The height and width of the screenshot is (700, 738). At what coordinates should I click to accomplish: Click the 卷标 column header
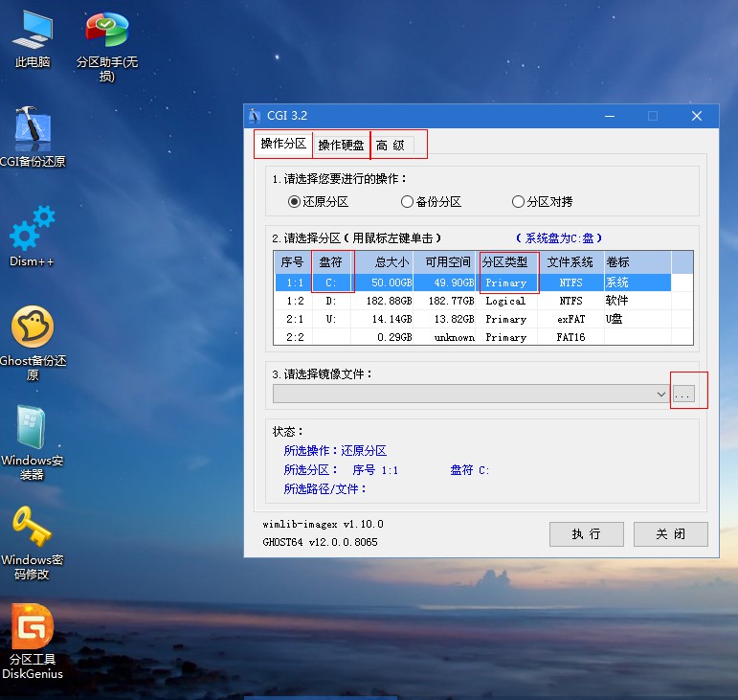637,262
